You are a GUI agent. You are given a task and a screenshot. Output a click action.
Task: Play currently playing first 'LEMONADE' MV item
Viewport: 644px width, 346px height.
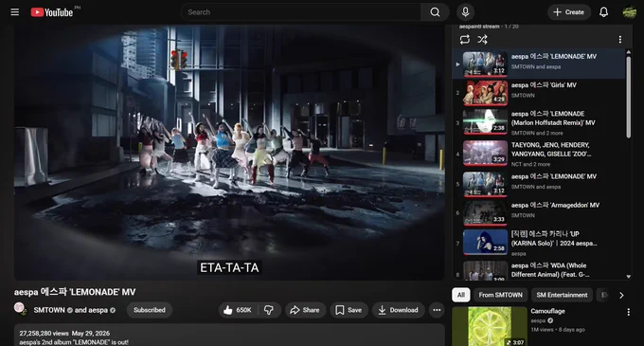(539, 64)
